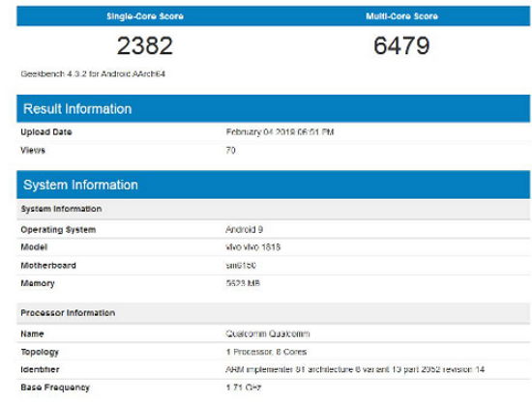
Task: Select the Motherboard value sm6150
Action: click(x=241, y=266)
